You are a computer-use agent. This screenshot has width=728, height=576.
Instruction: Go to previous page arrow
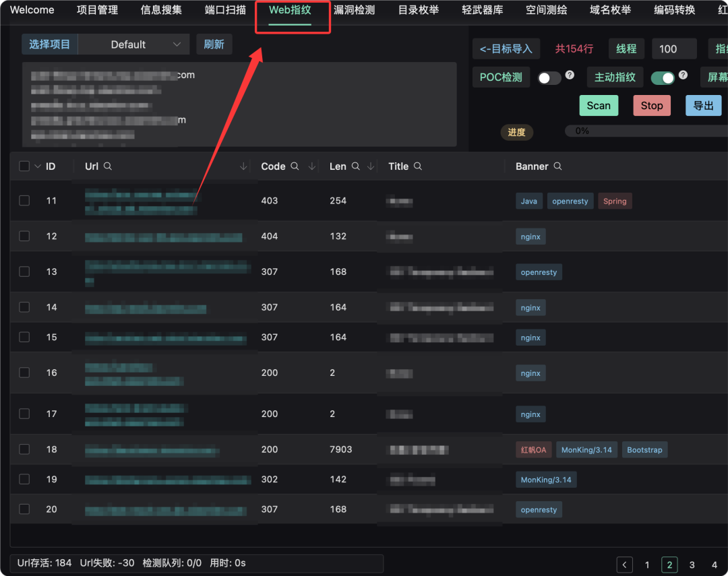tap(624, 565)
